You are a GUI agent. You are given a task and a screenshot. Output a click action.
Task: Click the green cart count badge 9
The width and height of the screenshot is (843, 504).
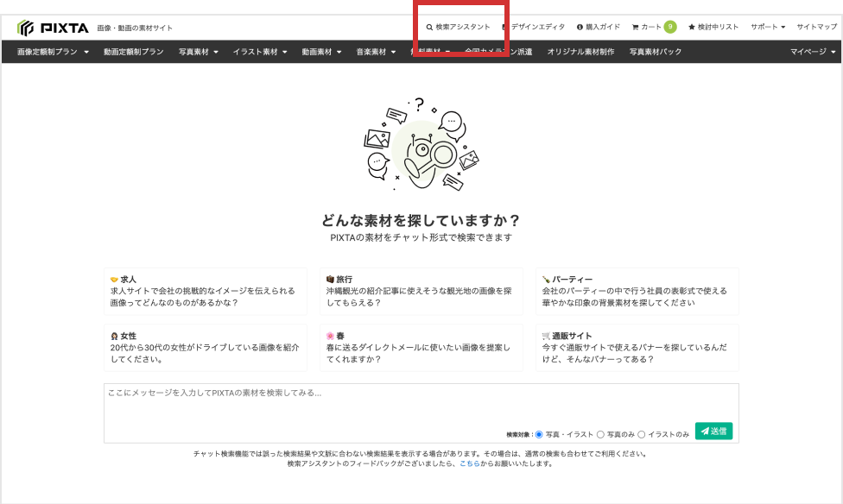(x=670, y=27)
